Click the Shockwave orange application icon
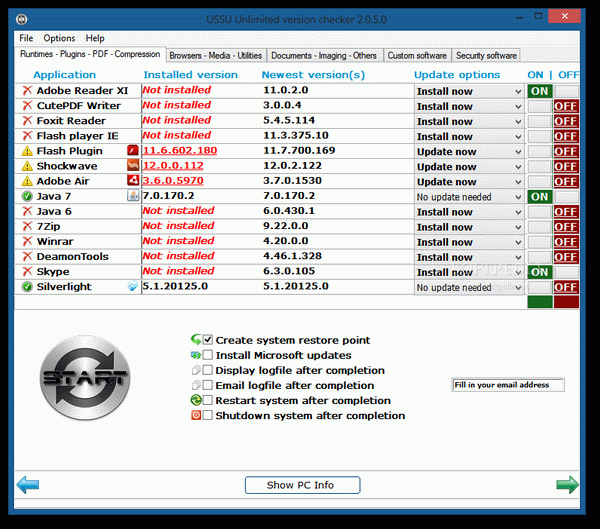The image size is (600, 529). click(133, 165)
